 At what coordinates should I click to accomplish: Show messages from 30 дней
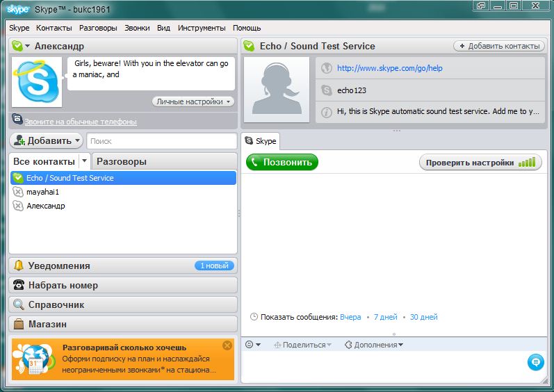pos(423,317)
